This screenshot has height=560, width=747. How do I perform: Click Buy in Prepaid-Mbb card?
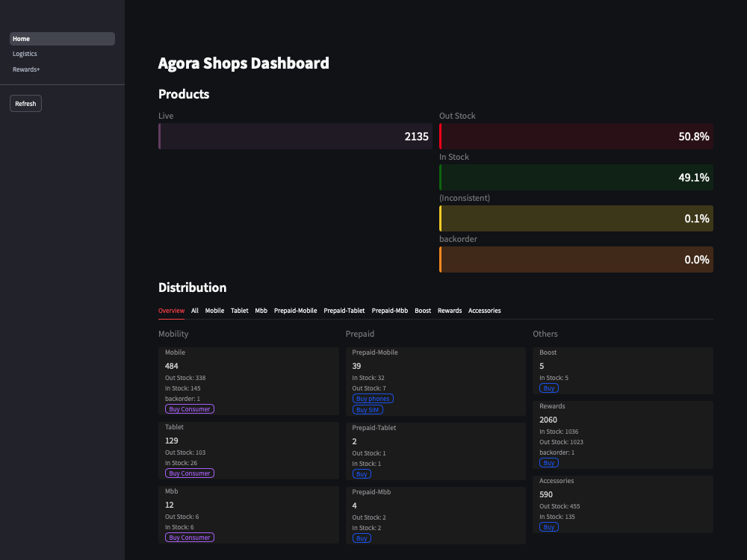tap(362, 538)
